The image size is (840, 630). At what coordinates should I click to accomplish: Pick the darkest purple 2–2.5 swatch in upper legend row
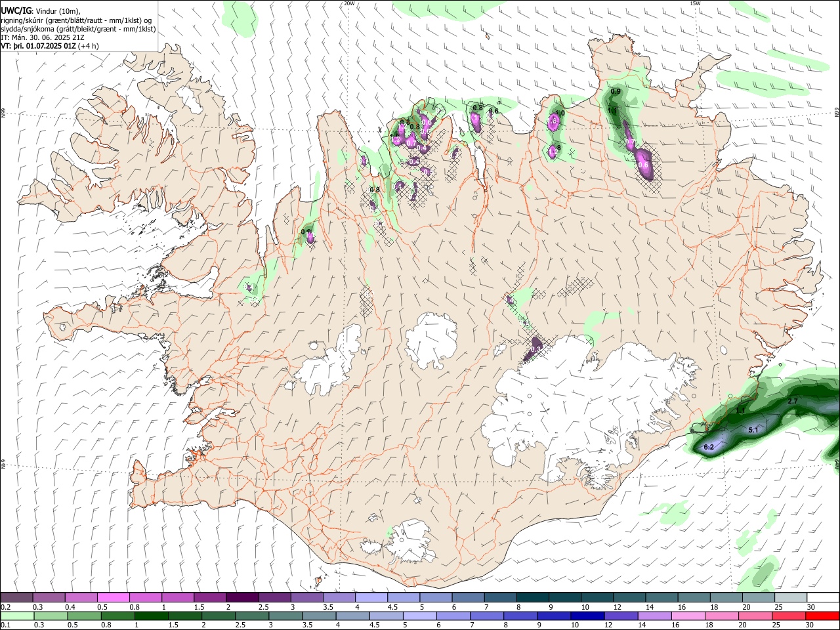[241, 597]
